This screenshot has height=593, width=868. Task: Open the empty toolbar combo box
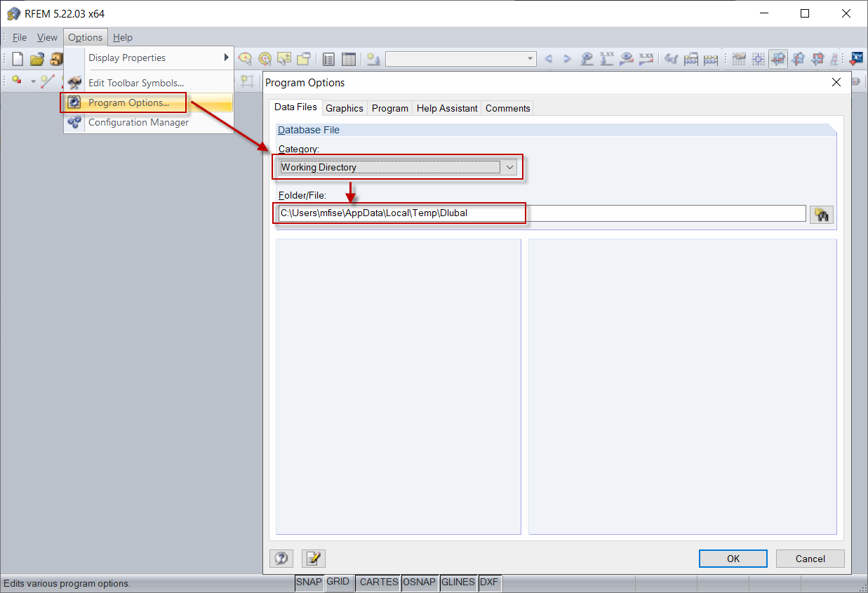pos(460,60)
